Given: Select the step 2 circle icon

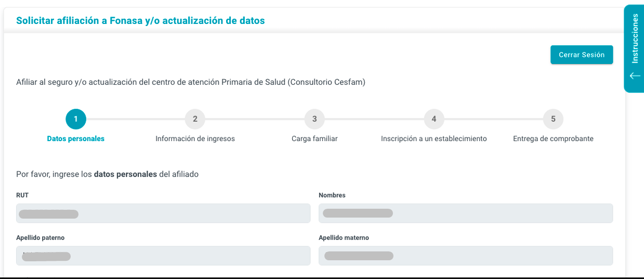Looking at the screenshot, I should pyautogui.click(x=195, y=119).
